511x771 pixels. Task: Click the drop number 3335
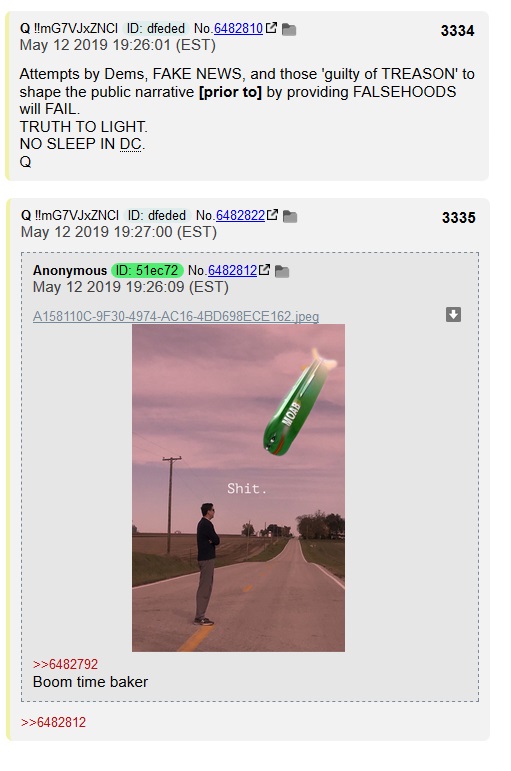459,218
